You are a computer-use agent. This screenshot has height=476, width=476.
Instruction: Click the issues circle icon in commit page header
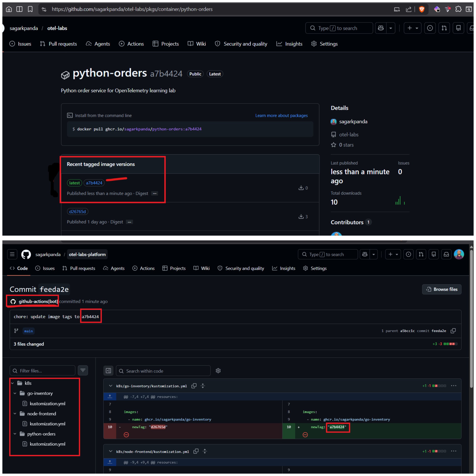click(x=409, y=254)
